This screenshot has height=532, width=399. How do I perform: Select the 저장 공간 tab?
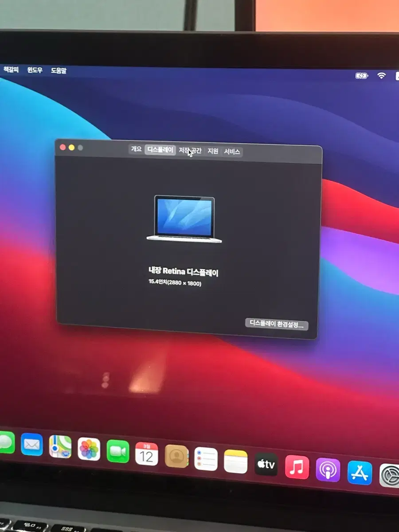190,151
